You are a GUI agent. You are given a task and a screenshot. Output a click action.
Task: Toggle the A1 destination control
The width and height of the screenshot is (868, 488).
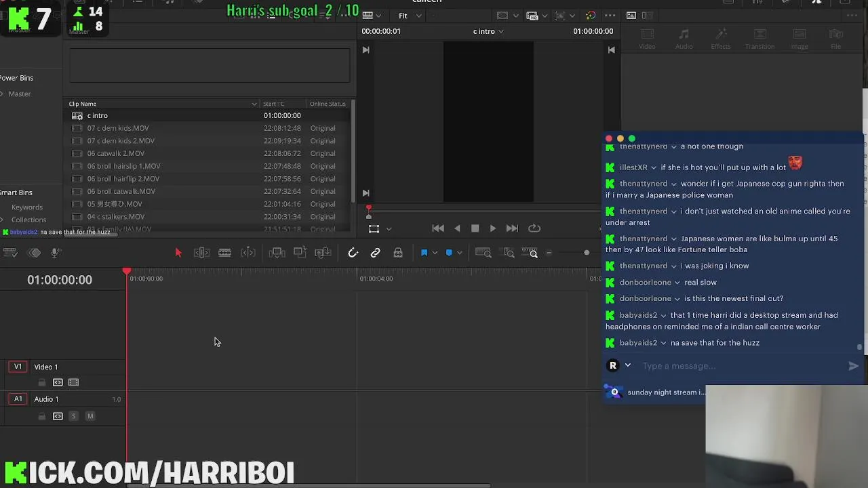[18, 399]
